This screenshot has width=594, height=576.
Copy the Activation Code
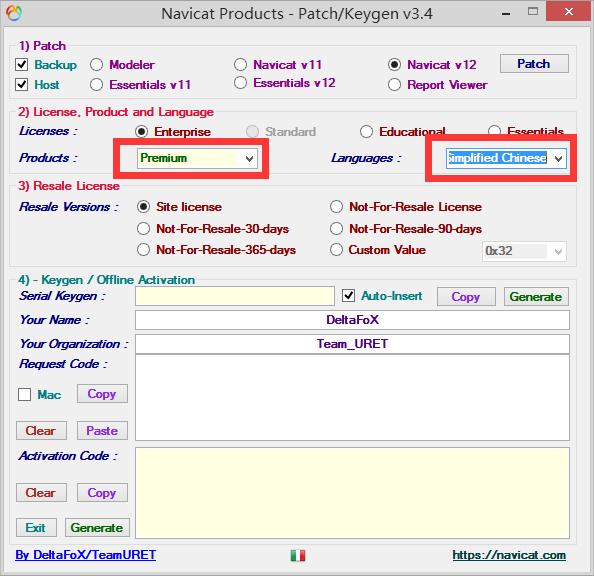point(102,493)
